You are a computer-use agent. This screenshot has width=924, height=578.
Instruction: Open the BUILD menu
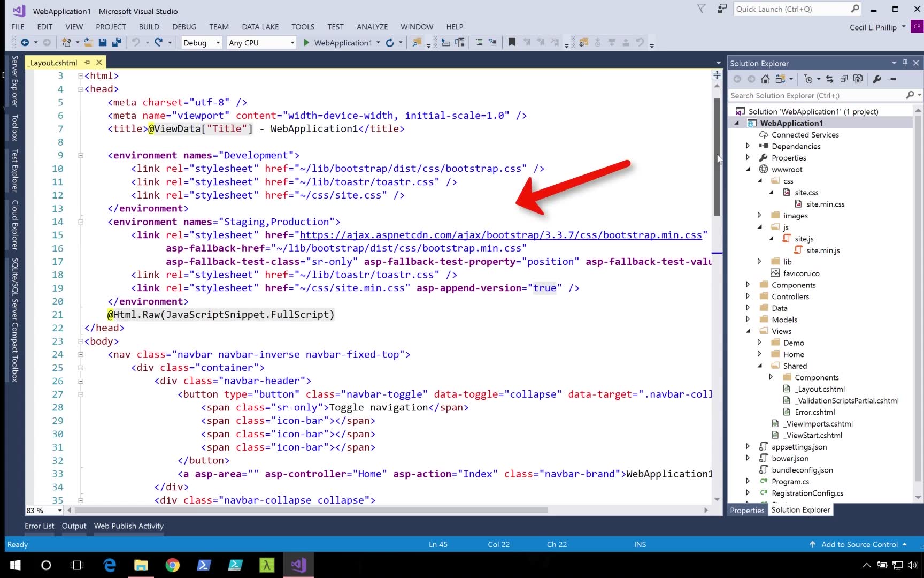[149, 27]
